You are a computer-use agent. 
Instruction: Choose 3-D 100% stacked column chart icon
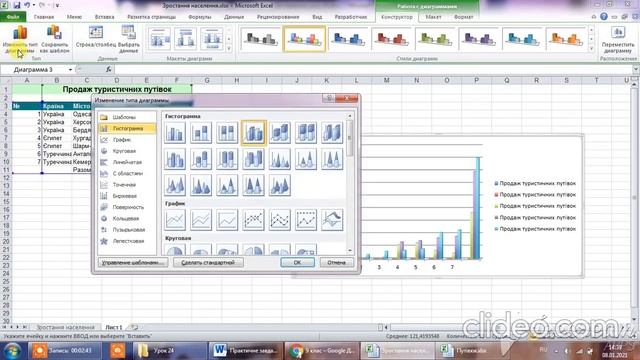point(306,133)
